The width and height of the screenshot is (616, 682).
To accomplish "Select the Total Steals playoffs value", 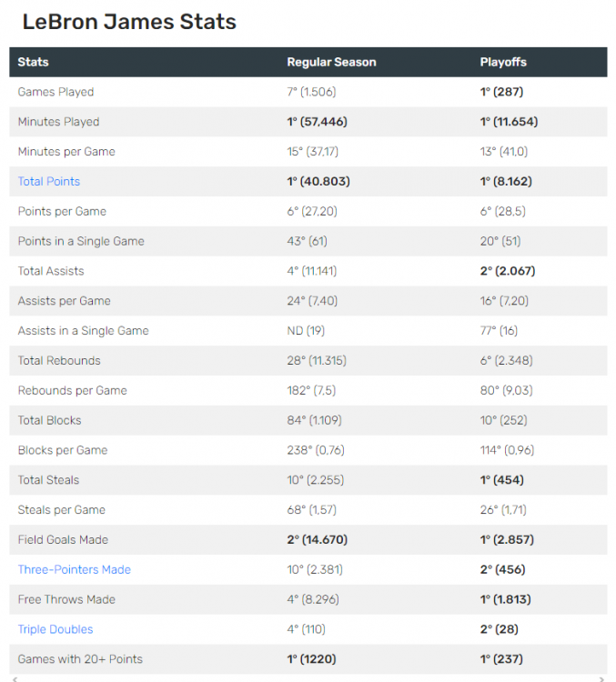I will [x=501, y=480].
